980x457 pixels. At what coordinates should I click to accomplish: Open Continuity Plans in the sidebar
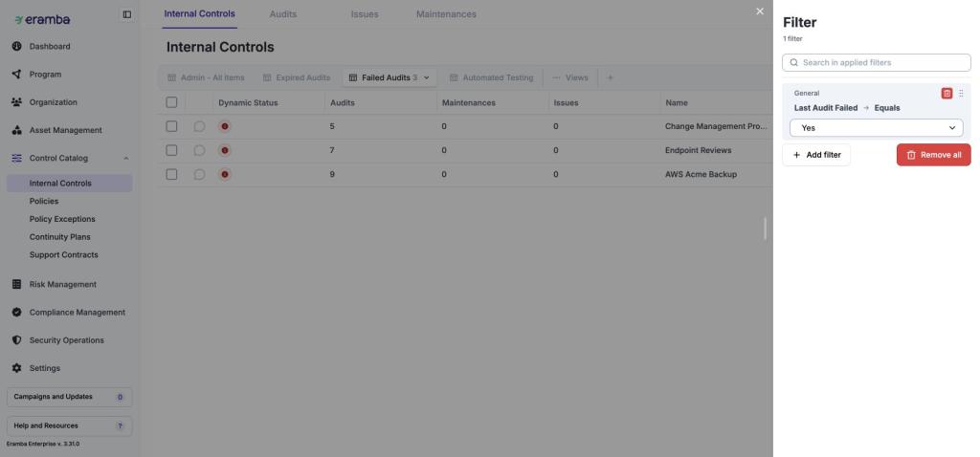pyautogui.click(x=60, y=237)
